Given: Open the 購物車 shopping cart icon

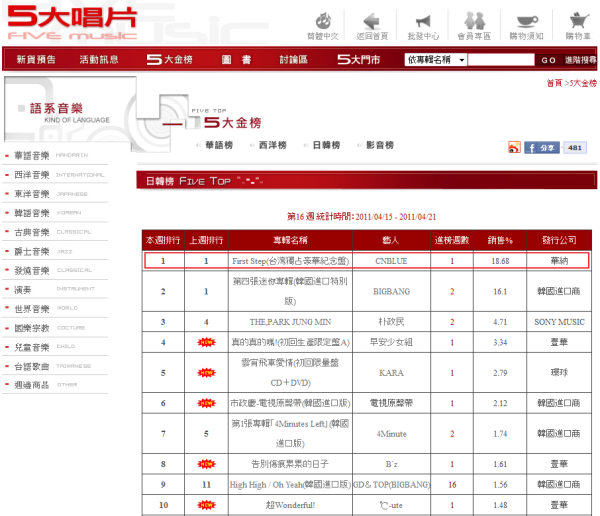Looking at the screenshot, I should point(579,21).
